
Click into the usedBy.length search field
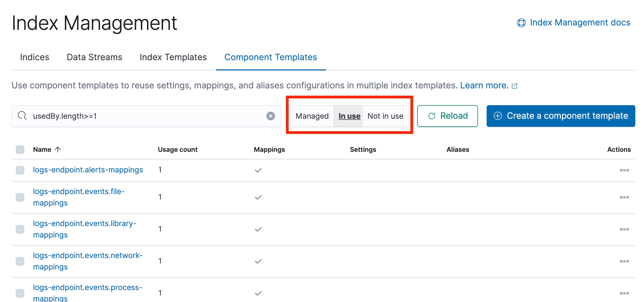click(x=145, y=116)
